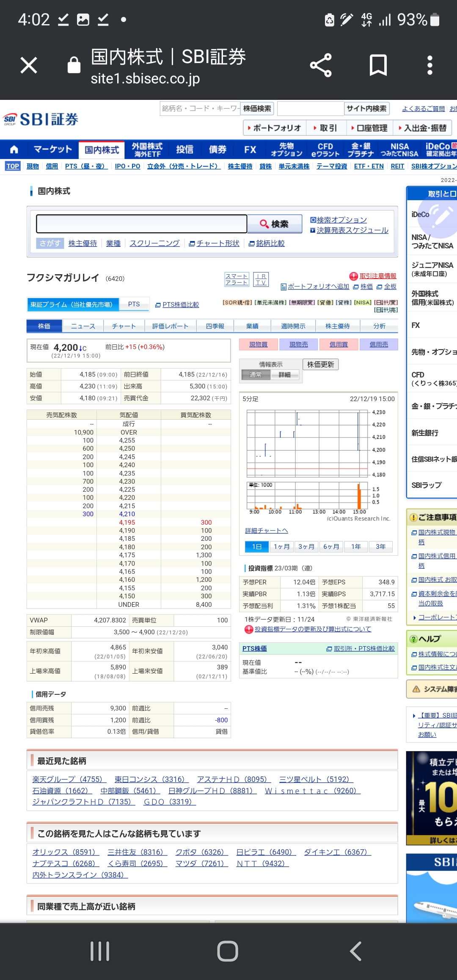Open IR TV icon
Image resolution: width=457 pixels, height=980 pixels.
[261, 279]
